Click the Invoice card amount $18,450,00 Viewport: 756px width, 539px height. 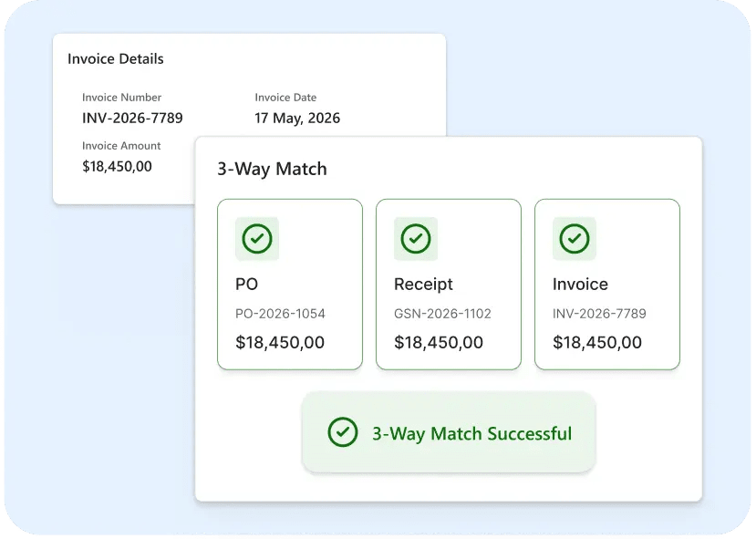click(597, 342)
